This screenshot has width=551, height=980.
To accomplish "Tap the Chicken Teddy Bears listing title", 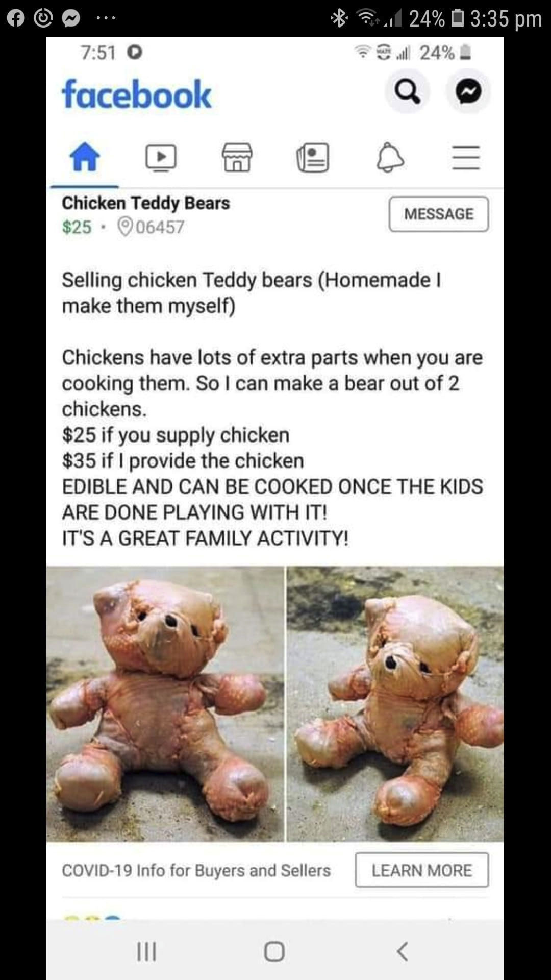I will pos(146,203).
